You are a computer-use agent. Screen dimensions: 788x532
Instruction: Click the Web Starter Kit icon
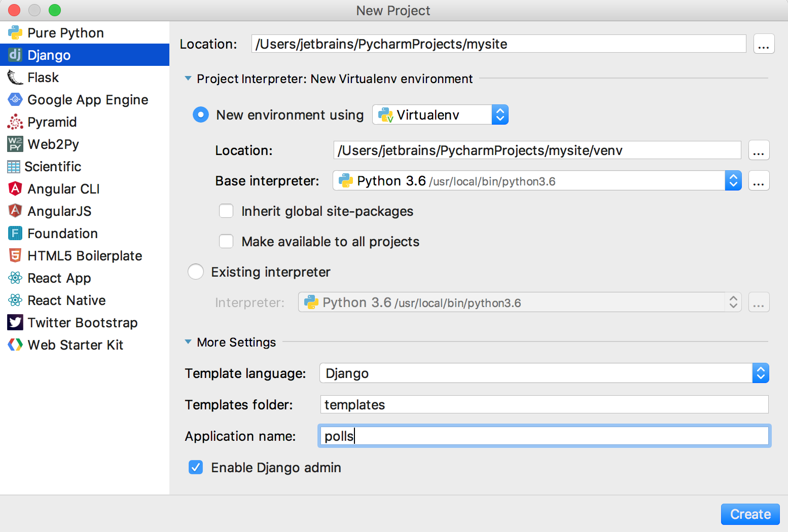pos(15,345)
